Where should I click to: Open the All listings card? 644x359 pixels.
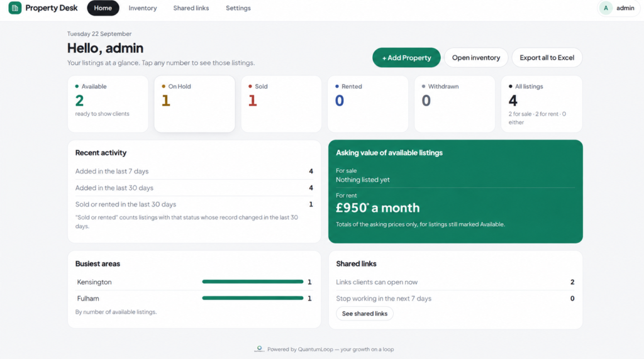[x=541, y=104]
